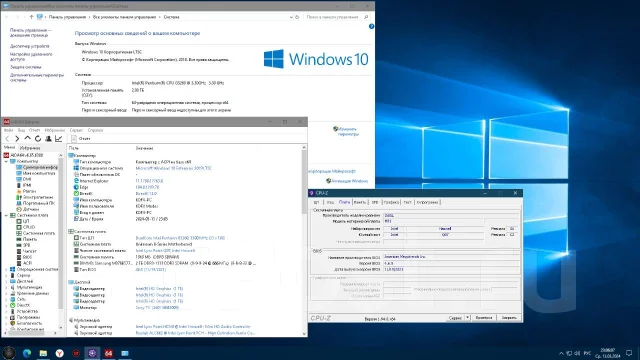
Task: Switch to the Память tab in CPU-Z
Action: click(x=360, y=202)
